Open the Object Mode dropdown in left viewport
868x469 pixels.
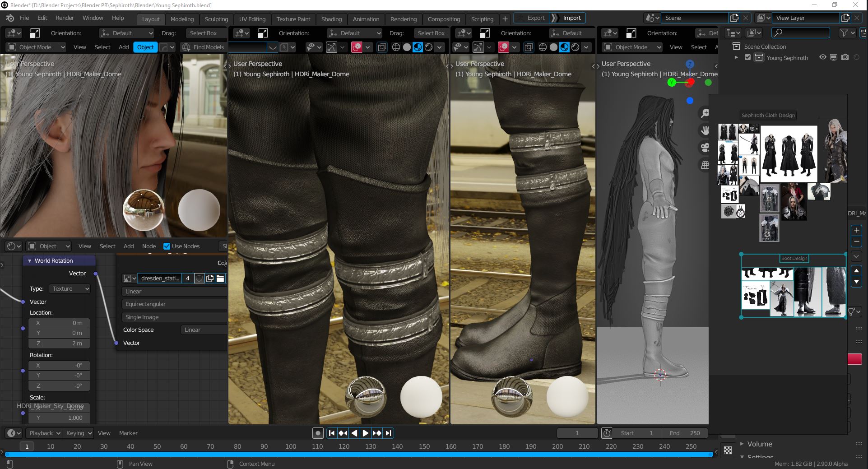coord(37,47)
